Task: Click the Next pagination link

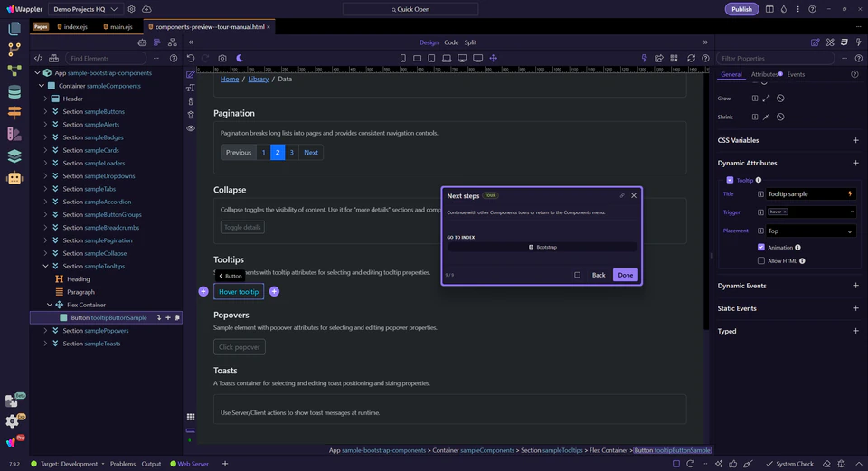Action: point(311,153)
